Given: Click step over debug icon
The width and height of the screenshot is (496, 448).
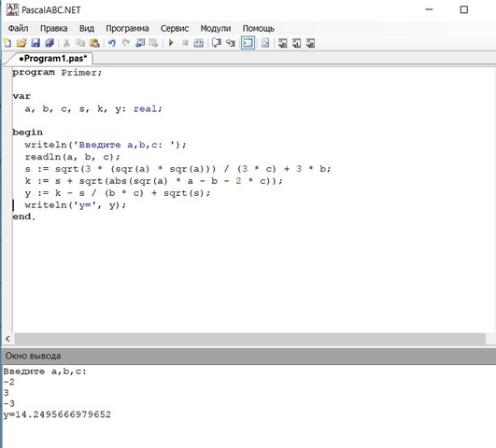Looking at the screenshot, I should 217,43.
